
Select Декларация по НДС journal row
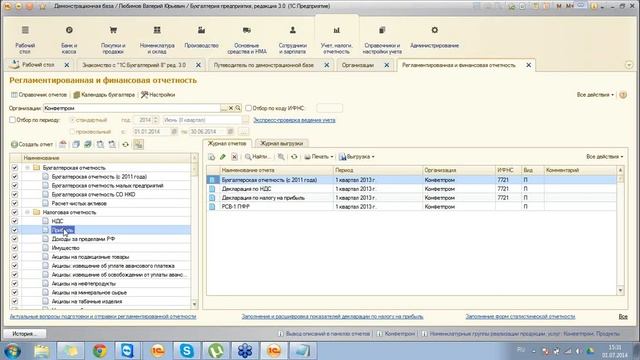pyautogui.click(x=411, y=189)
